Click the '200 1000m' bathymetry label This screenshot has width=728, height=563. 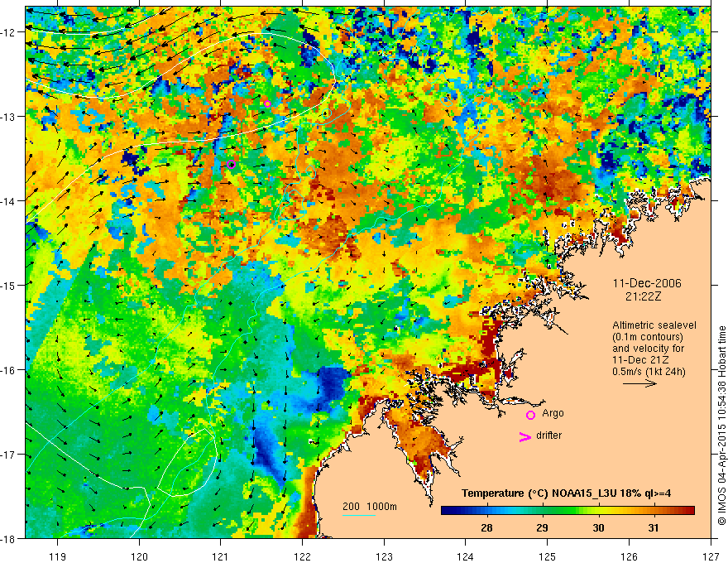[x=370, y=507]
